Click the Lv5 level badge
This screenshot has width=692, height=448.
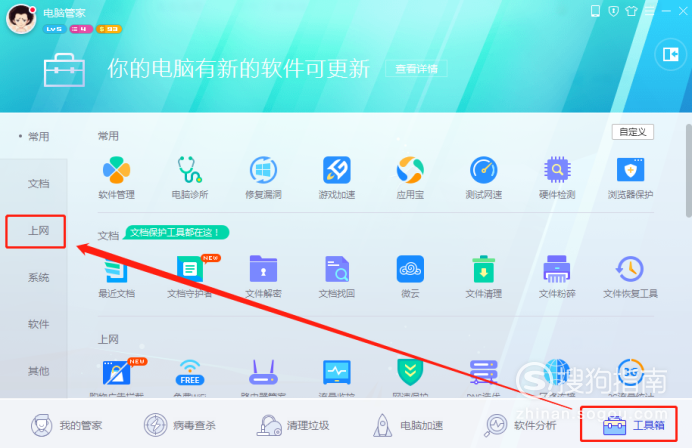[x=54, y=29]
